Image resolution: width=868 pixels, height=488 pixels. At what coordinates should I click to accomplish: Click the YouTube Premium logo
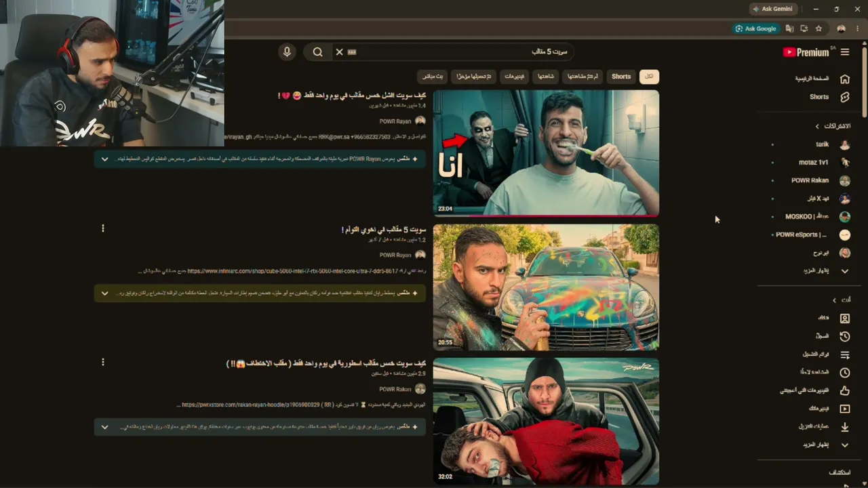tap(807, 52)
